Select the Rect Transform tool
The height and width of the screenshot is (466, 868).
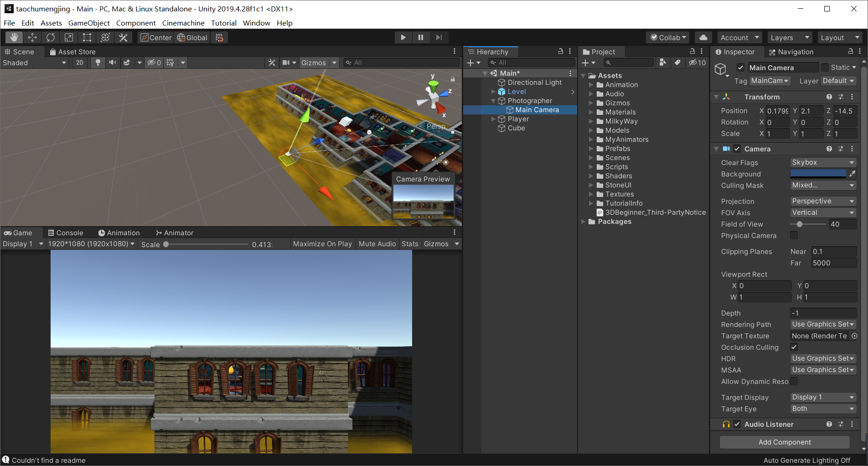click(x=87, y=37)
